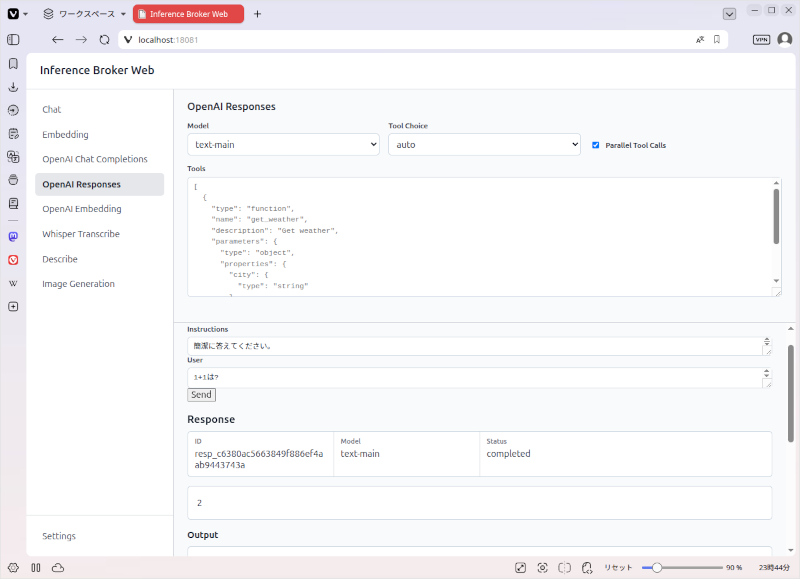Open the Translate panel in sidebar
The height and width of the screenshot is (579, 800).
pyautogui.click(x=13, y=157)
